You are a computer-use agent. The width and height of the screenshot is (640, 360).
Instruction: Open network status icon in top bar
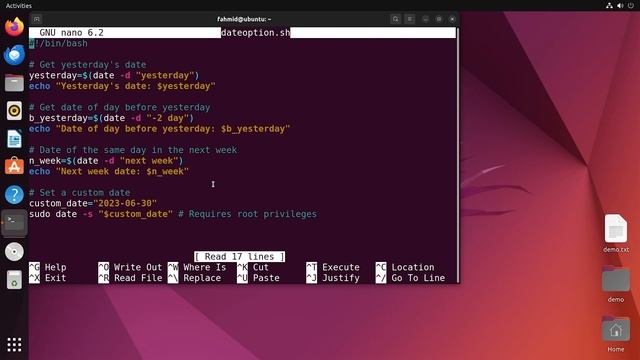coord(609,5)
